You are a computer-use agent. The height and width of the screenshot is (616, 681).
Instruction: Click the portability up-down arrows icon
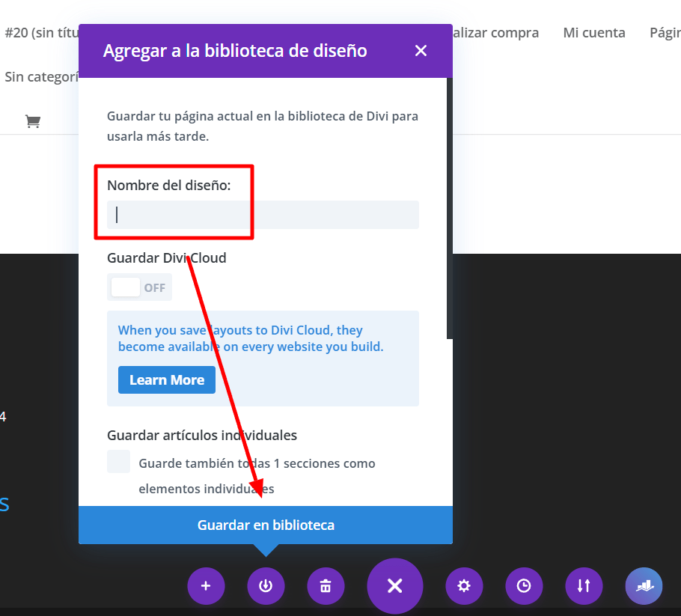(x=584, y=585)
